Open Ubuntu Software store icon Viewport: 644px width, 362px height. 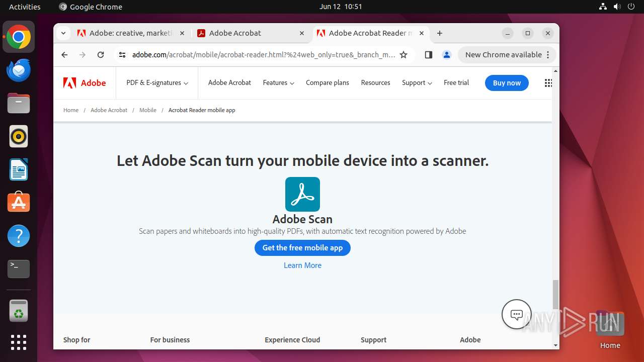click(x=19, y=203)
